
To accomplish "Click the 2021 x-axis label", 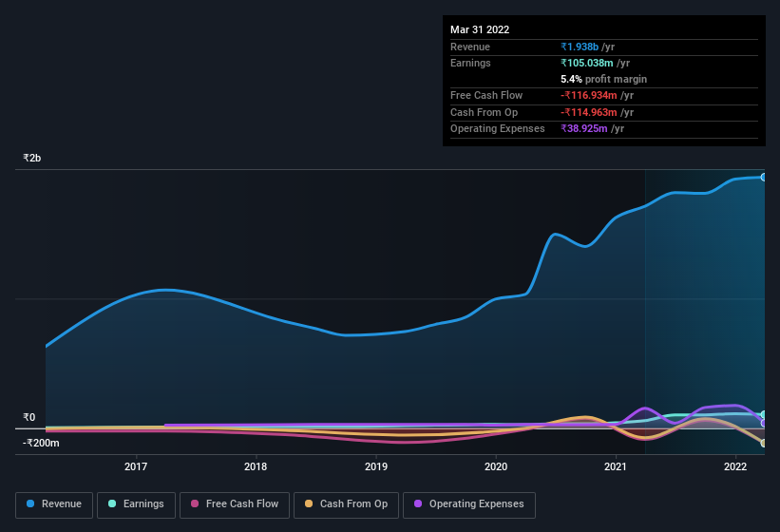I will [x=616, y=466].
